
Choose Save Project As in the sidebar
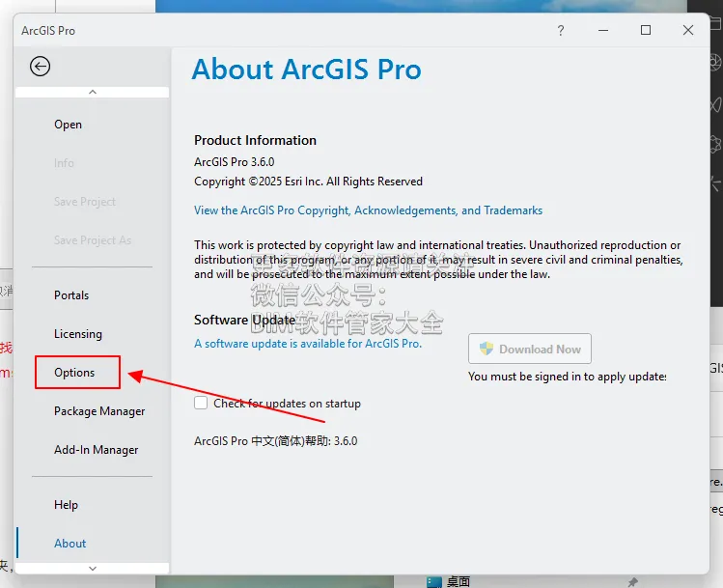[x=93, y=240]
